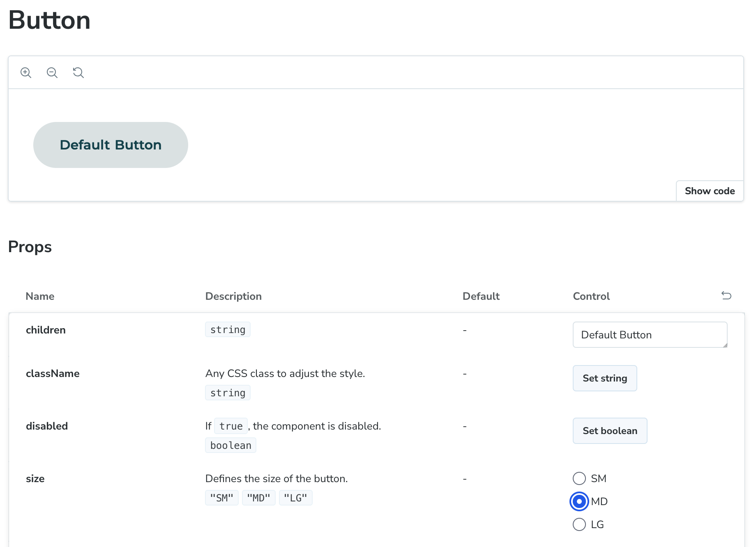The height and width of the screenshot is (547, 756).
Task: Select the MD size radio option
Action: click(x=579, y=501)
